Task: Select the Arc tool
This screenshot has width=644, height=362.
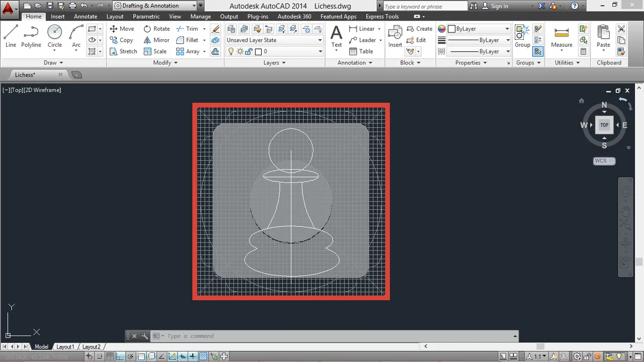Action: pyautogui.click(x=76, y=36)
